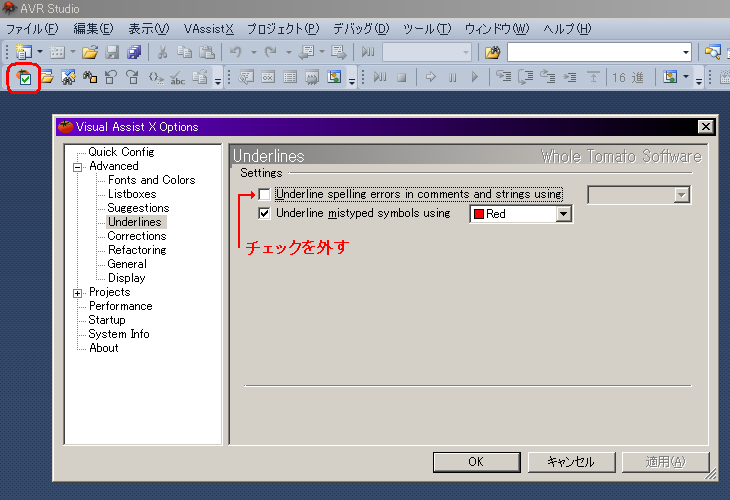Click the Step Out debug icon
The height and width of the screenshot is (500, 730).
point(548,77)
